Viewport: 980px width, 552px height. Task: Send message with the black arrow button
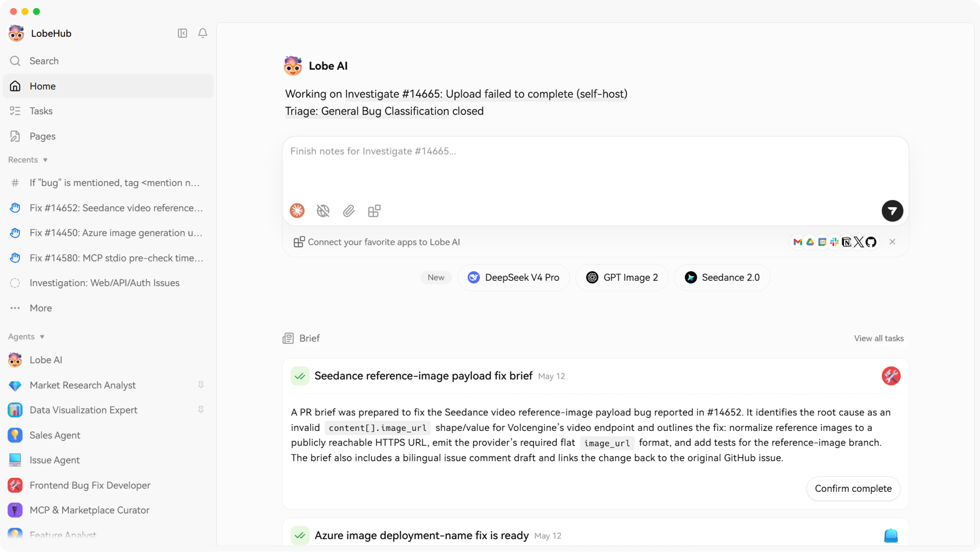click(x=892, y=210)
